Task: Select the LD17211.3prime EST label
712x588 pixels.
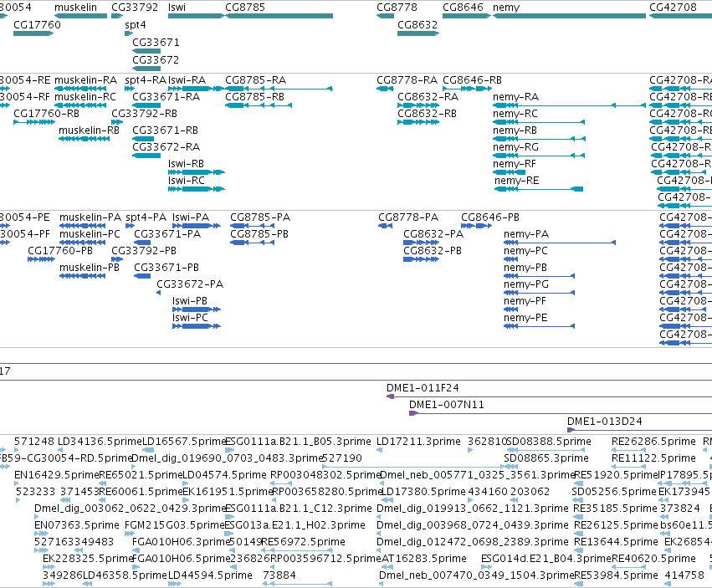Action: click(418, 442)
